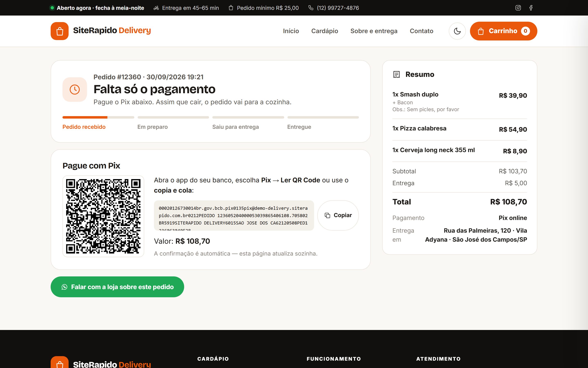Toggle dark mode with the moon icon
Viewport: 588px width, 368px height.
[x=457, y=31]
